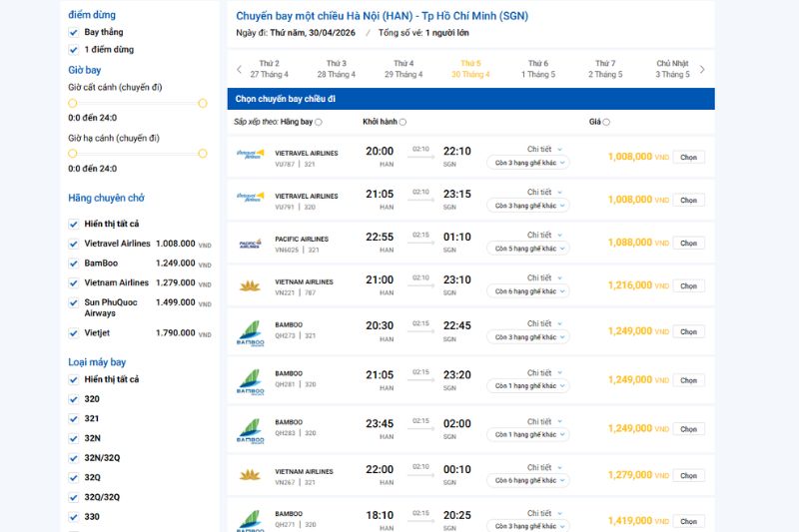The image size is (799, 532).
Task: Toggle the Vietravel Airlines carrier checkbox
Action: pyautogui.click(x=73, y=244)
